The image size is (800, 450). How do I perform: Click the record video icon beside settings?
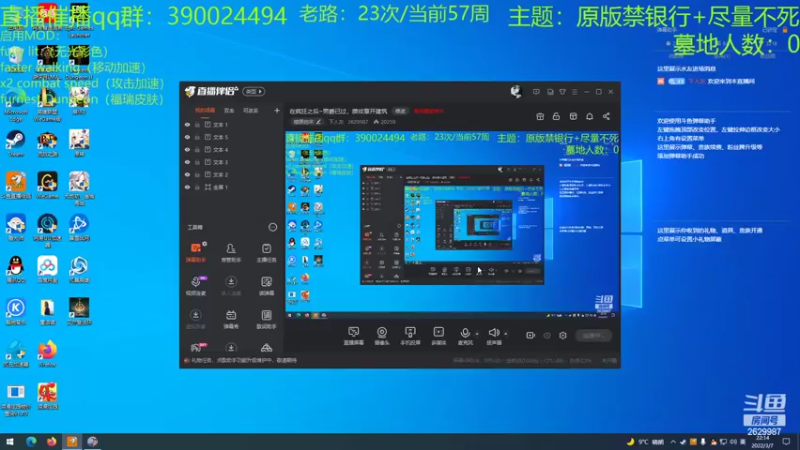[531, 335]
